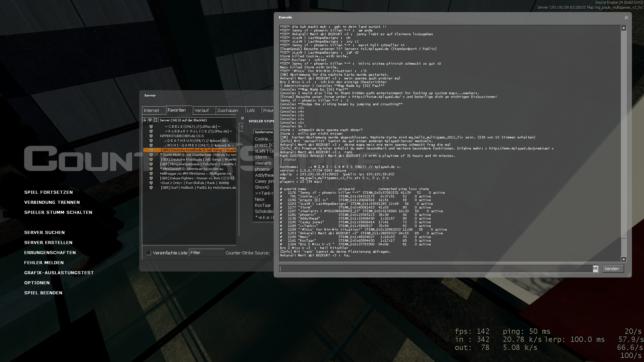Click console scrollbar up arrow
Viewport: 644px width, 362px height.
click(x=624, y=28)
